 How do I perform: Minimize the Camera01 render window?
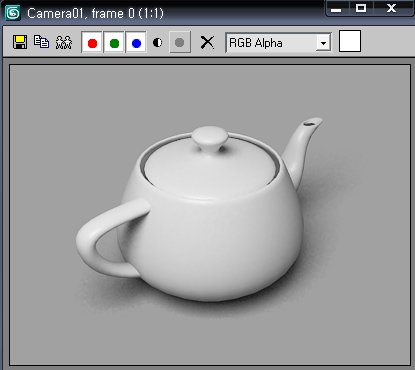click(337, 8)
